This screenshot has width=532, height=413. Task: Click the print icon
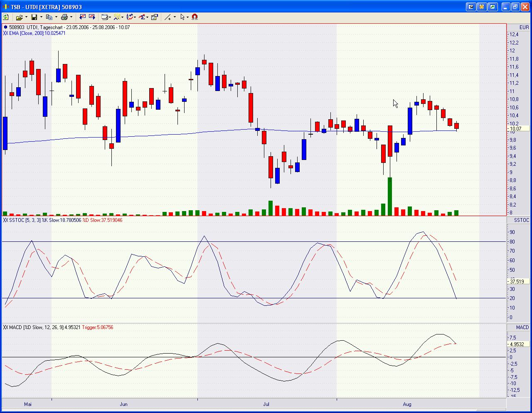click(x=64, y=17)
